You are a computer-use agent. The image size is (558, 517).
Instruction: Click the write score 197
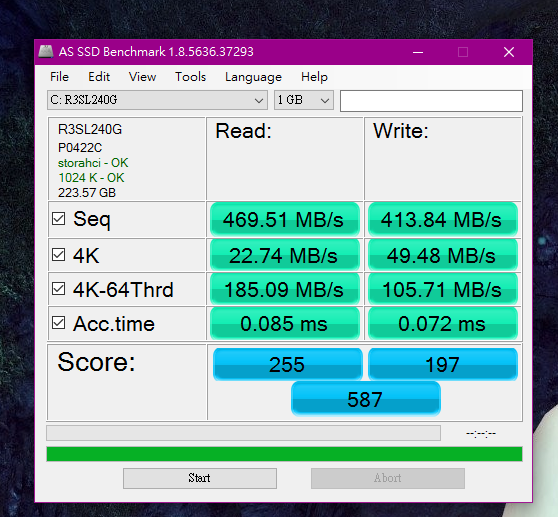click(x=443, y=364)
